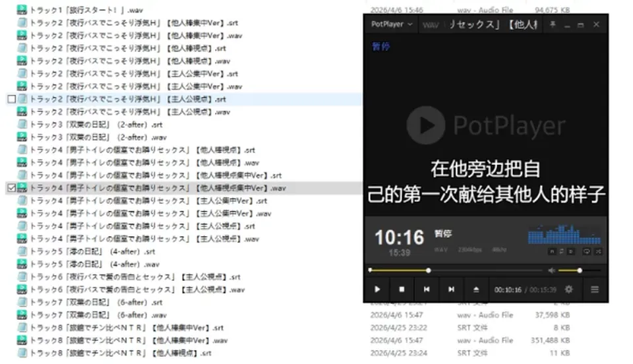Skip to the previous track in PotPlayer
633x364 pixels.
pyautogui.click(x=427, y=289)
